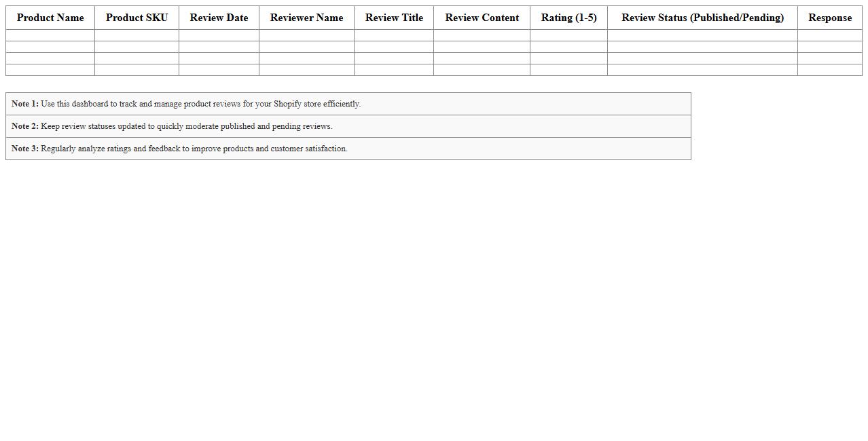Select the Review Content header cell
This screenshot has height=441, width=868.
(482, 18)
